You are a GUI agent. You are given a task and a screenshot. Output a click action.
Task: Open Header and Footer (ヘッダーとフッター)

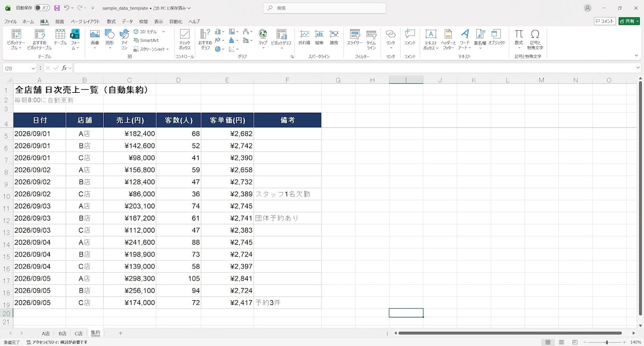pos(448,40)
